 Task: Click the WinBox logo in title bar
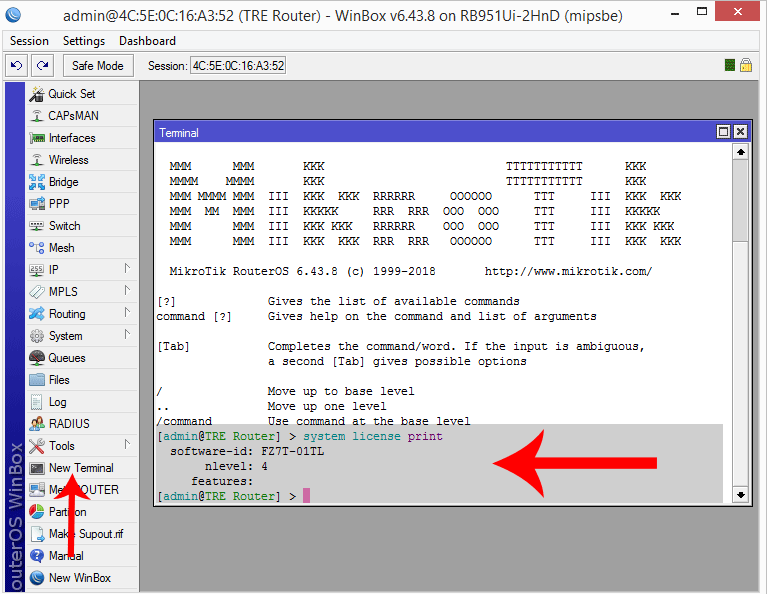[13, 15]
